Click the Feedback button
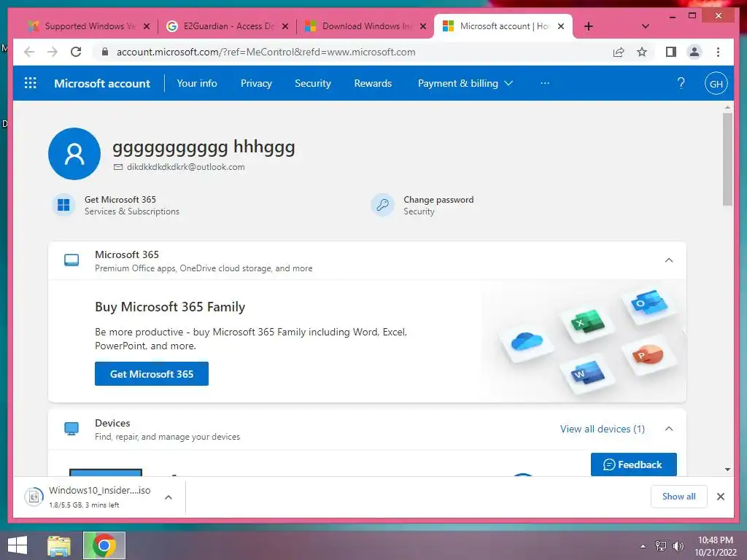This screenshot has width=747, height=560. pyautogui.click(x=634, y=464)
